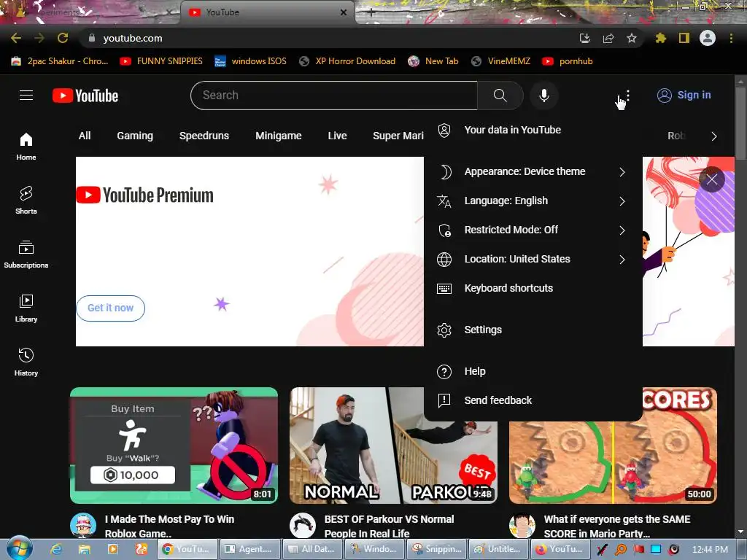Bookmark this page with the star
Viewport: 747px width, 560px height.
click(x=631, y=38)
